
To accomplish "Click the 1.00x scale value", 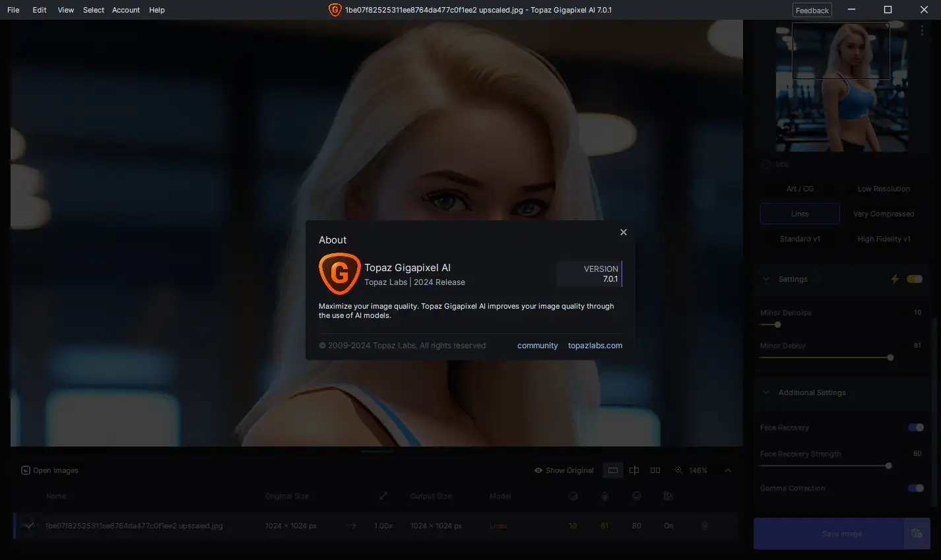I will pos(383,526).
